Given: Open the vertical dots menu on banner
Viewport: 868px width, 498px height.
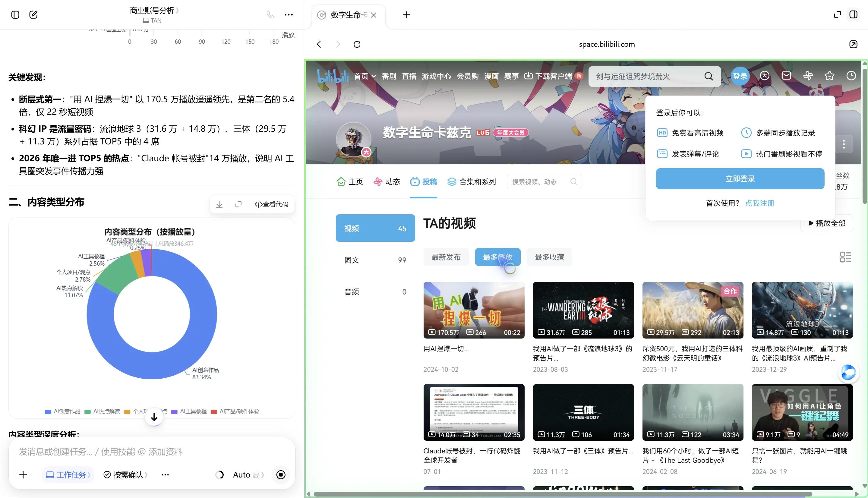Looking at the screenshot, I should point(844,144).
